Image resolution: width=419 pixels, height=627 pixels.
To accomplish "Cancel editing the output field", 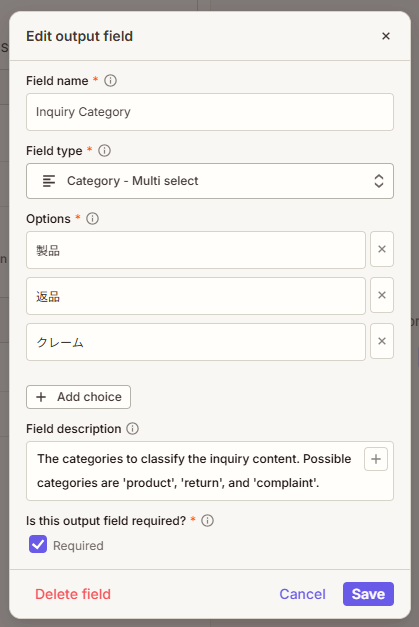I will (303, 594).
